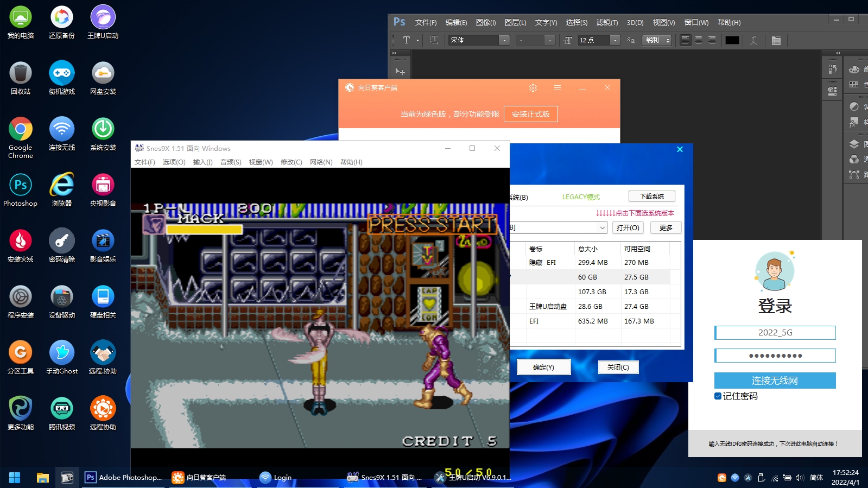Open File Explorer from taskbar
The image size is (868, 488).
coord(42,478)
